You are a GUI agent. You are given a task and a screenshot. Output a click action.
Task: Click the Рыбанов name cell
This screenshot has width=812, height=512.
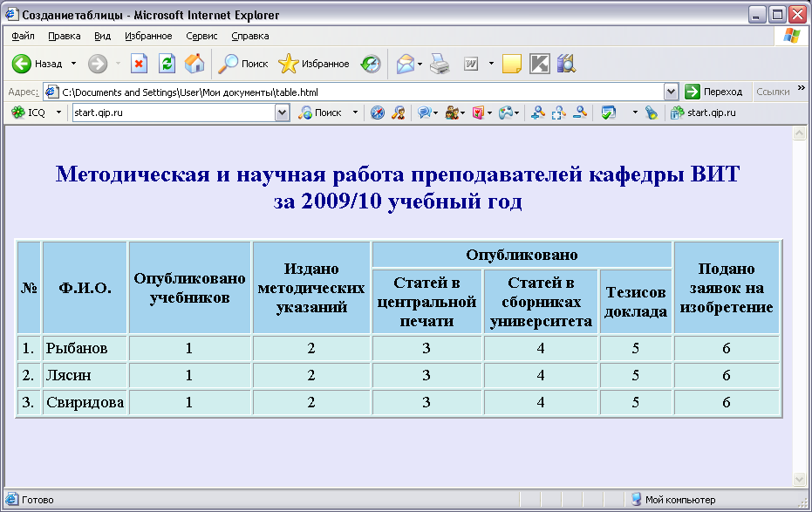(x=85, y=348)
